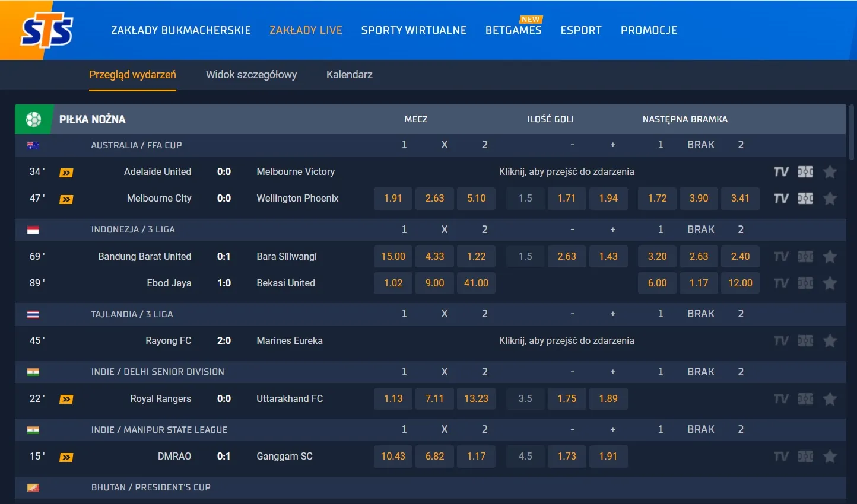Click the football icon in the PIŁKA NOŻNA header

tap(34, 119)
